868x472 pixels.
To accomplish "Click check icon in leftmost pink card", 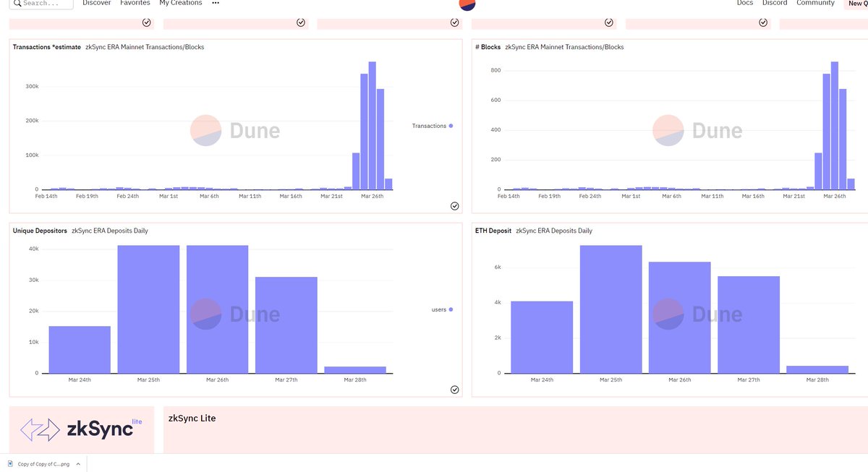I will point(147,22).
